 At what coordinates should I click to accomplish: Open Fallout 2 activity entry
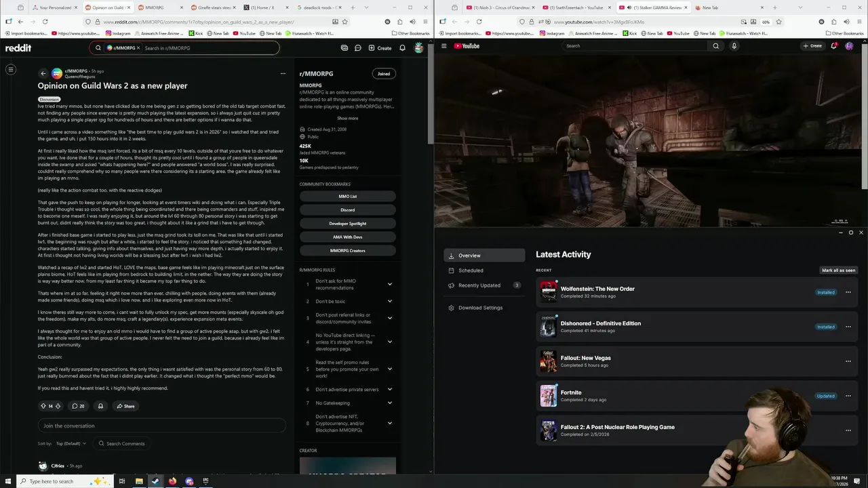click(697, 430)
